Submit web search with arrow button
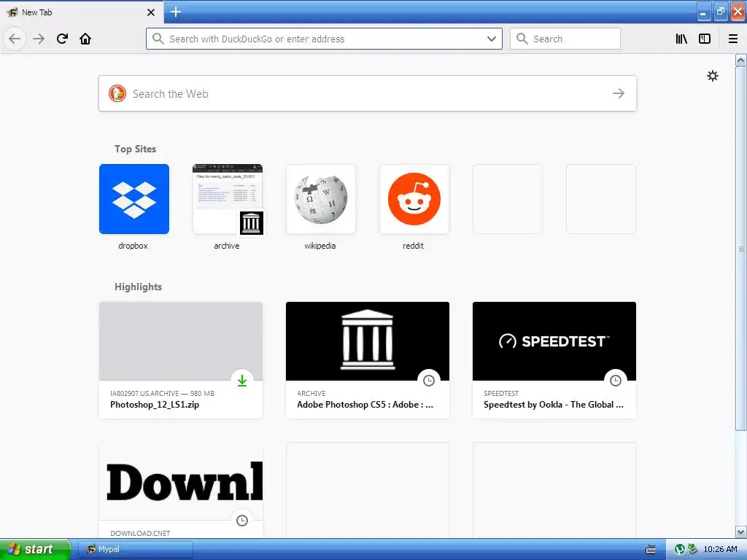Image resolution: width=747 pixels, height=560 pixels. (x=619, y=93)
